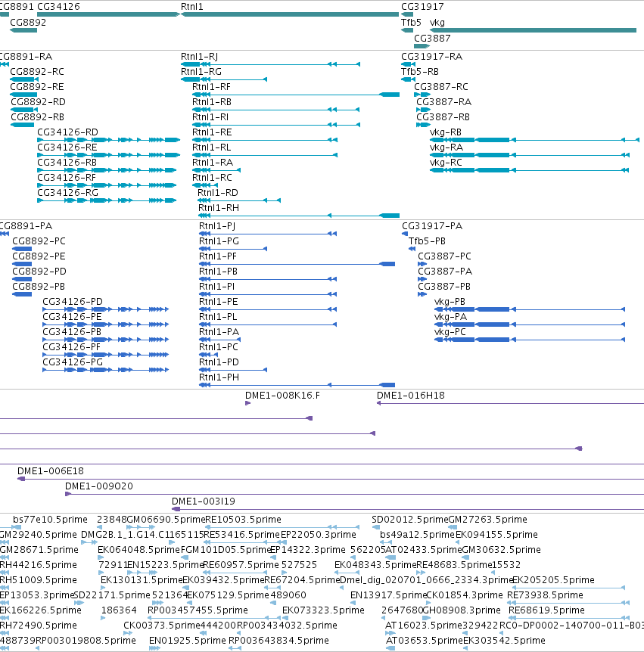
Task: Click transcript Rtnl1-RC
Action: (x=212, y=178)
